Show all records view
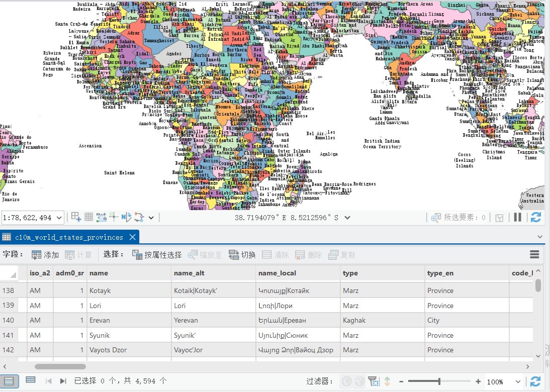 tap(9, 381)
